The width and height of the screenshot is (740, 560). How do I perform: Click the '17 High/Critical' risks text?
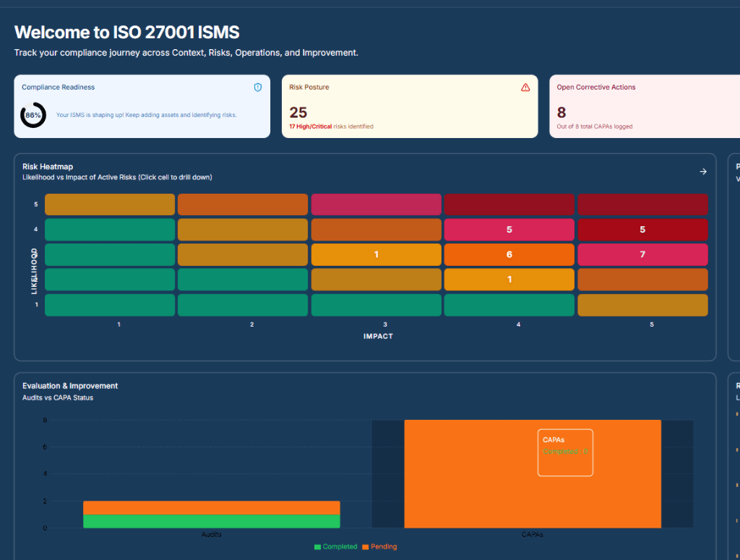point(311,126)
